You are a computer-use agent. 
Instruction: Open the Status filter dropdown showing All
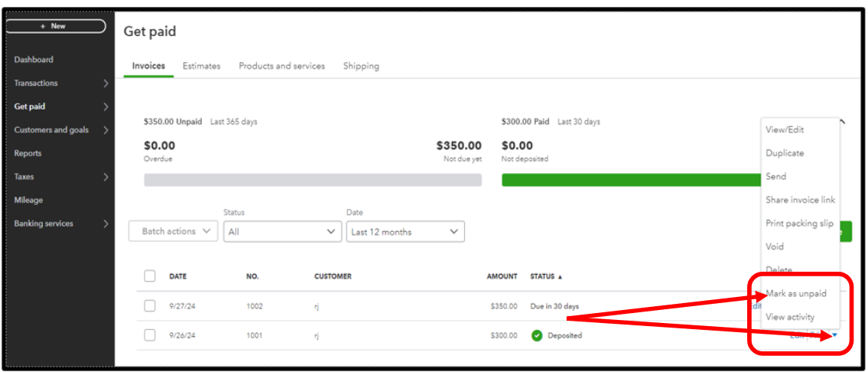[282, 231]
